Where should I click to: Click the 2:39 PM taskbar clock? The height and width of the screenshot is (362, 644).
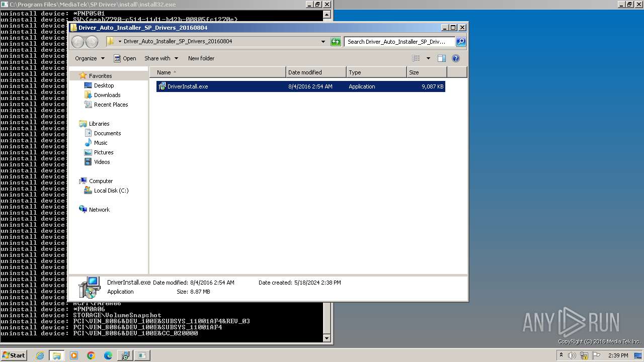[x=618, y=355]
